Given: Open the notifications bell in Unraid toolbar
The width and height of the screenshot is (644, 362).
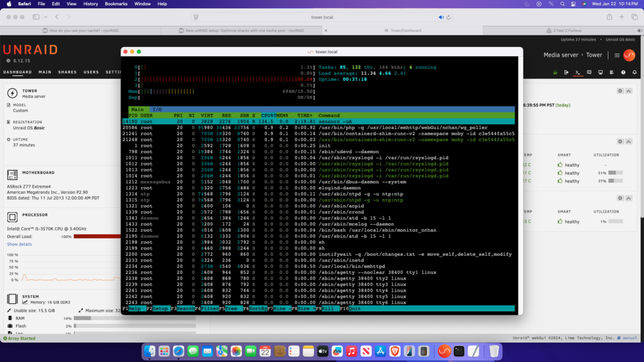Looking at the screenshot, I should click(634, 72).
